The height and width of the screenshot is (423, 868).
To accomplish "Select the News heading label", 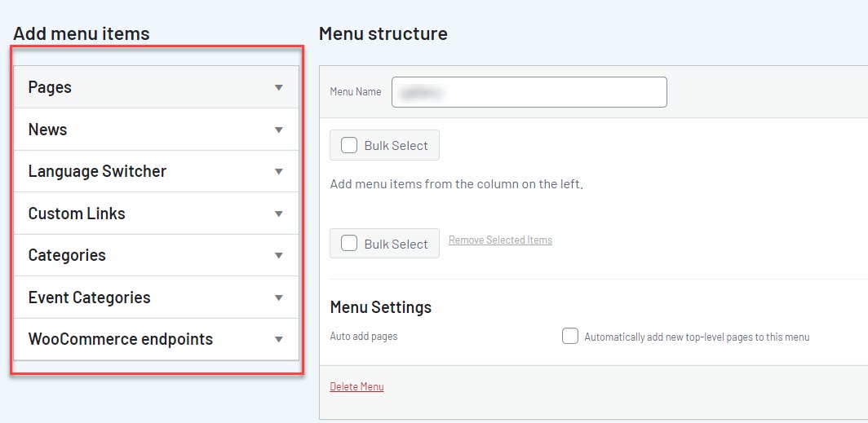I will pos(47,130).
